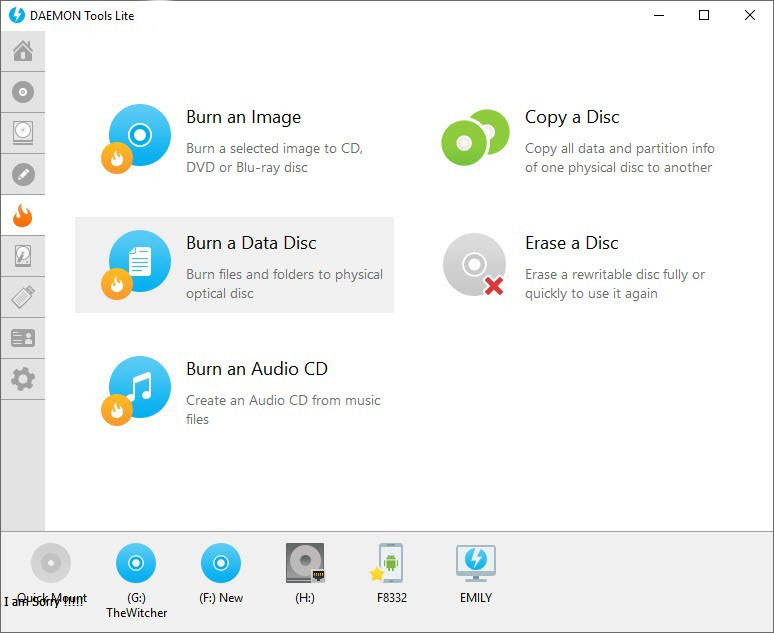Select the F8332 Android device
This screenshot has width=774, height=633.
point(387,563)
